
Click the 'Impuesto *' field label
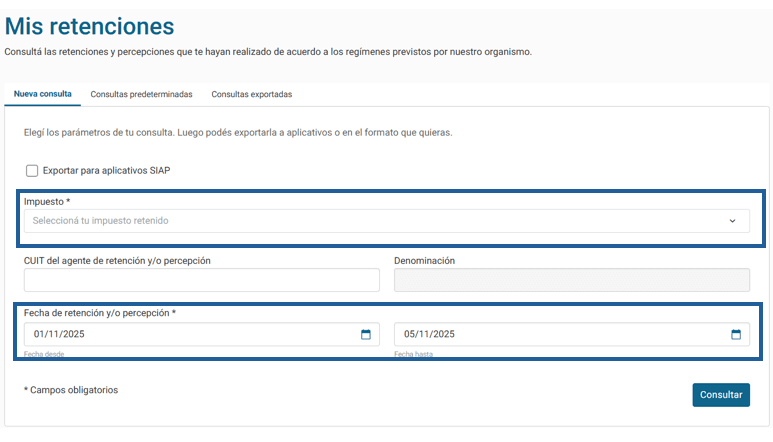pyautogui.click(x=47, y=201)
